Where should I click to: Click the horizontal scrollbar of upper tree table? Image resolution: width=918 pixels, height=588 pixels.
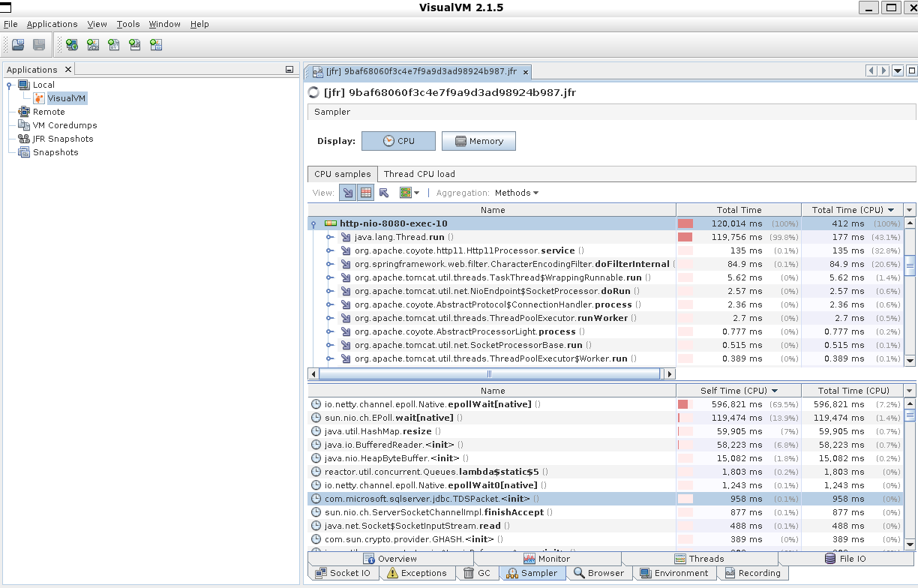coord(491,373)
